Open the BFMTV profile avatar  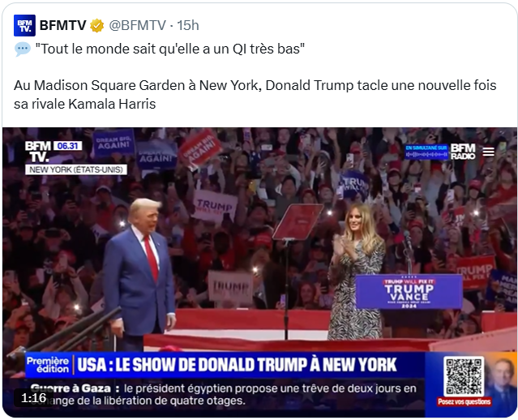[x=24, y=25]
